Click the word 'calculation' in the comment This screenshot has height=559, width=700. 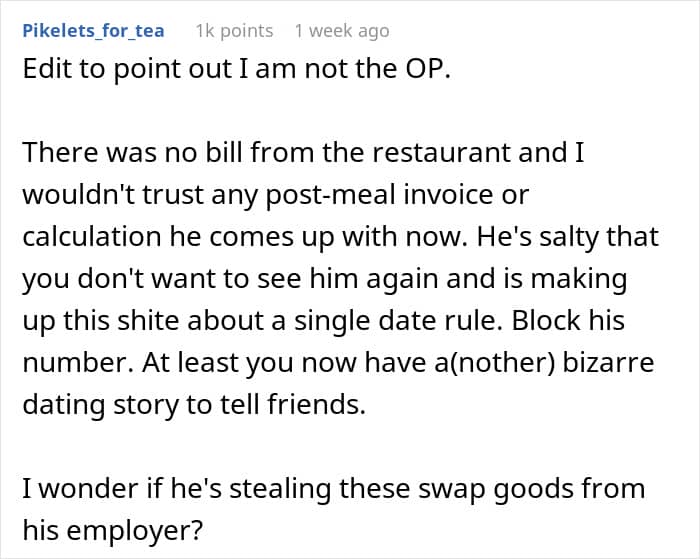(92, 237)
